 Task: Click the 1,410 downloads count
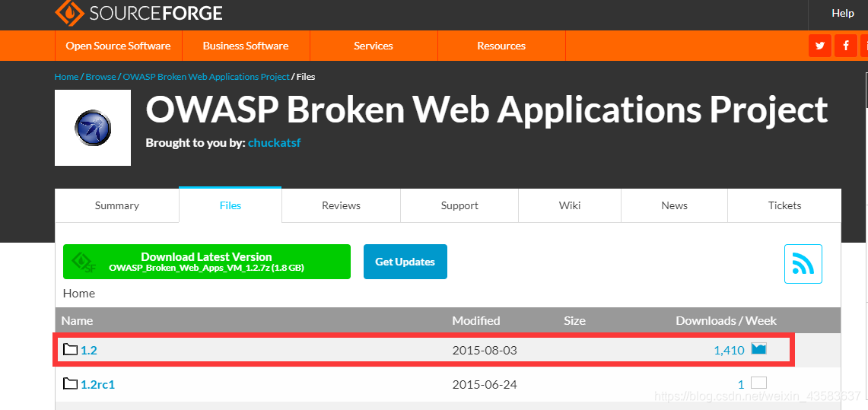click(729, 350)
